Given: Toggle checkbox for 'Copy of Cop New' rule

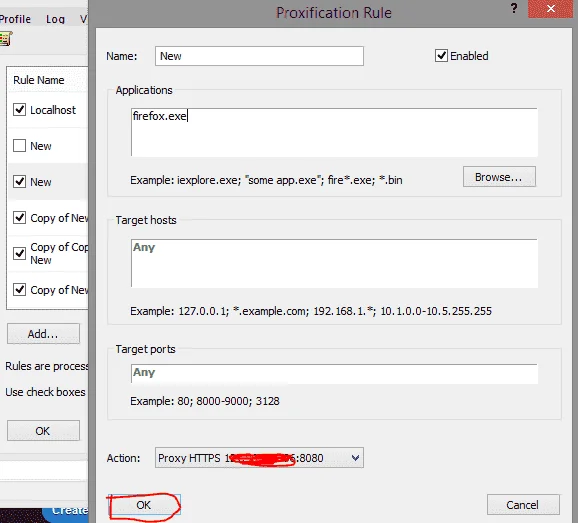Looking at the screenshot, I should tap(20, 254).
